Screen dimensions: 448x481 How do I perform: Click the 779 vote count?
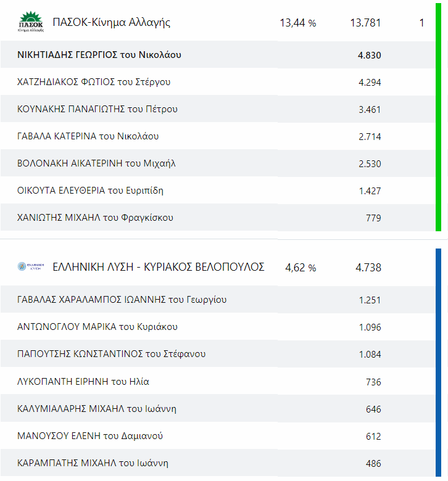coord(373,218)
